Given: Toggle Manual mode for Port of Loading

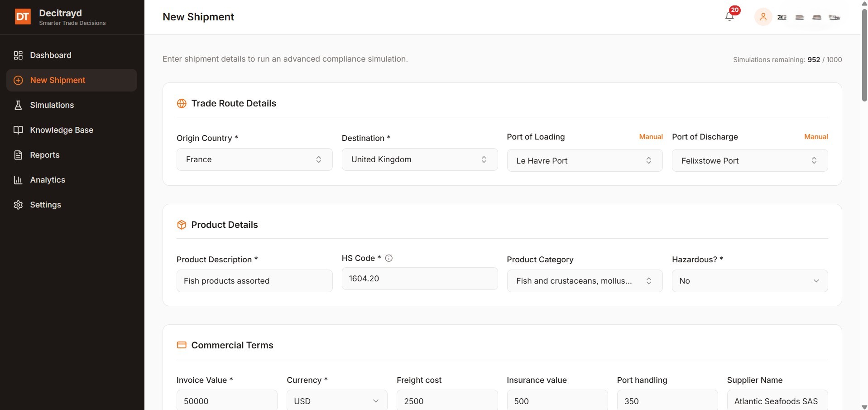Looking at the screenshot, I should pos(651,137).
